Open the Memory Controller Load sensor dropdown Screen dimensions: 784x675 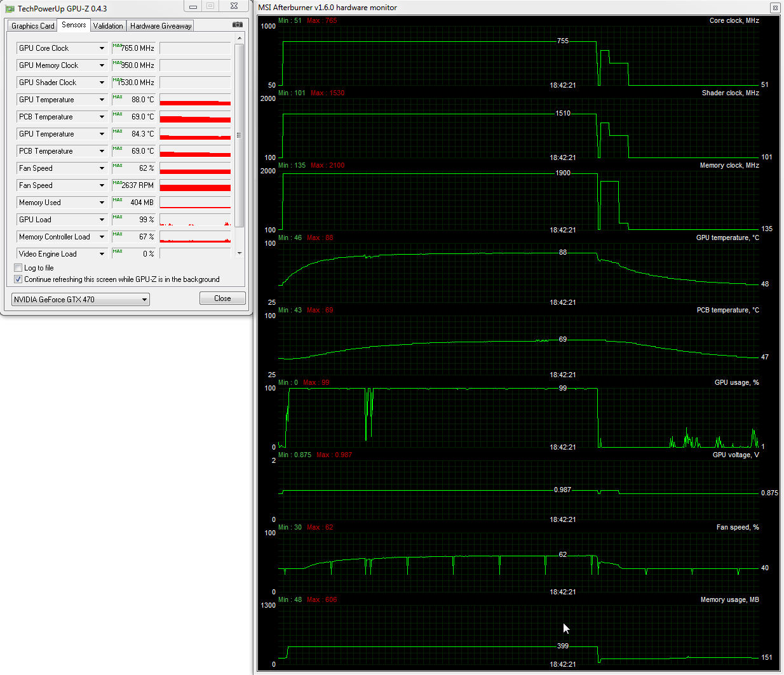click(102, 237)
